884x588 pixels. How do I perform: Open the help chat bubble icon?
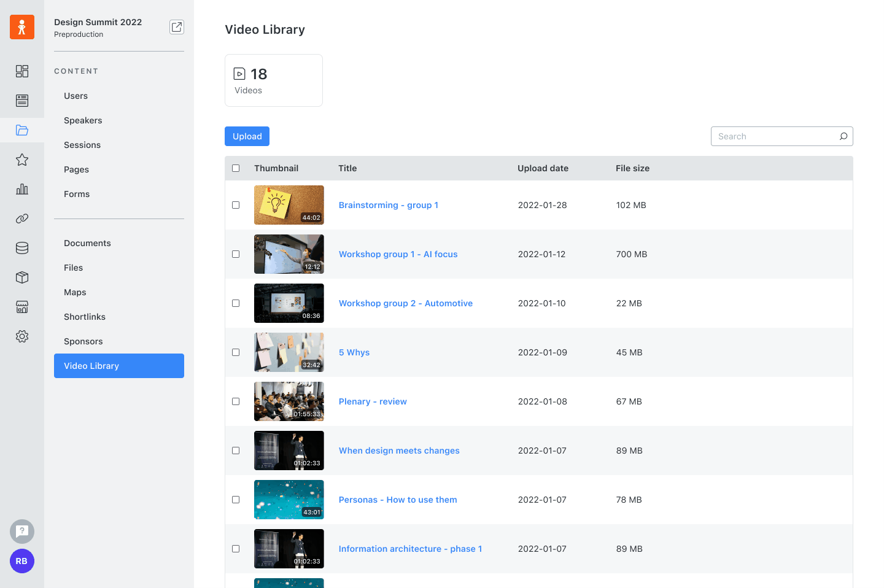click(22, 532)
